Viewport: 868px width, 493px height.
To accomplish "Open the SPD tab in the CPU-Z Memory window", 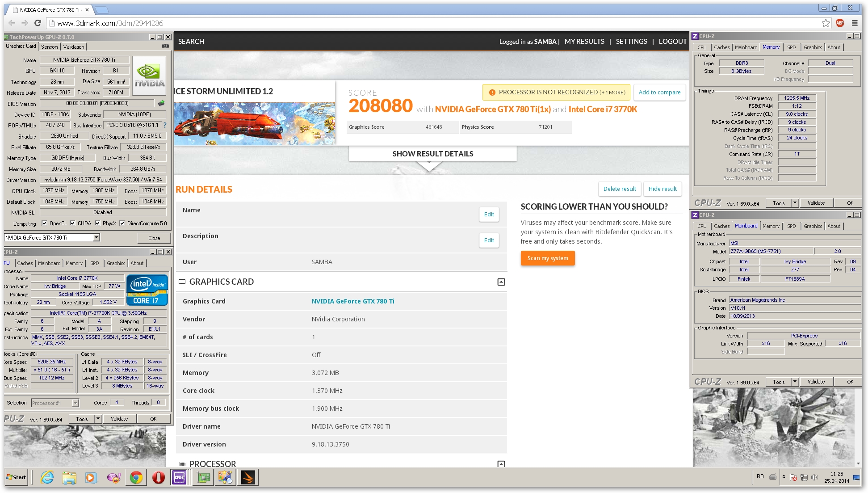I will click(x=791, y=47).
